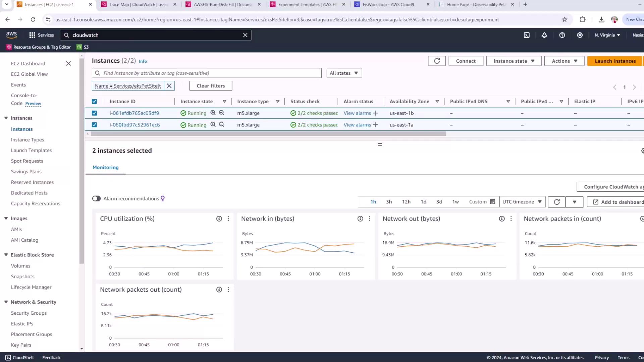This screenshot has height=362, width=644.
Task: Open Security Groups in sidebar
Action: [x=29, y=313]
